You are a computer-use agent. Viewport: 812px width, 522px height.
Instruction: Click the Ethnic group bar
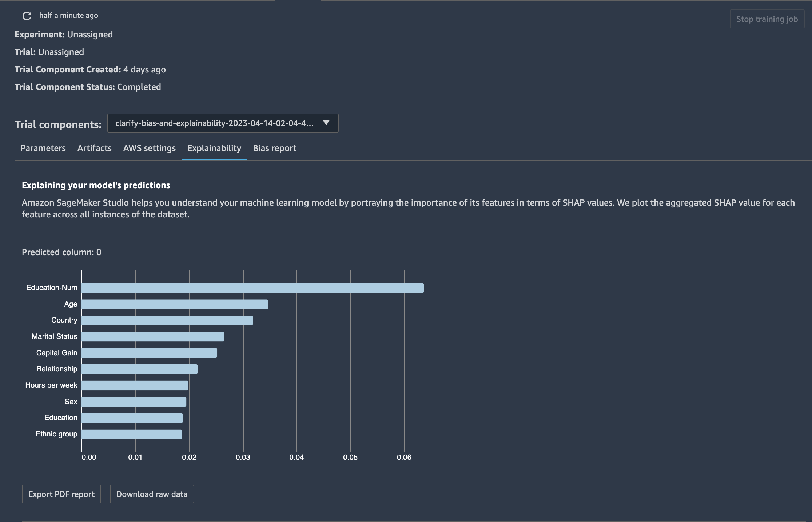click(132, 434)
